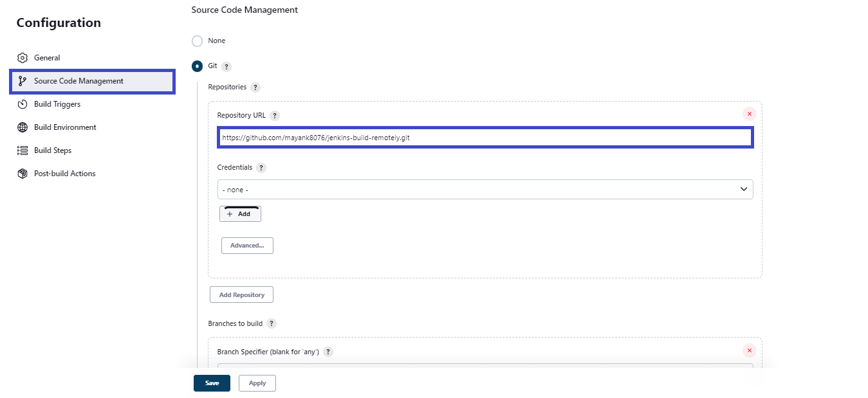Open help for the Git option
The height and width of the screenshot is (398, 868).
click(x=227, y=66)
